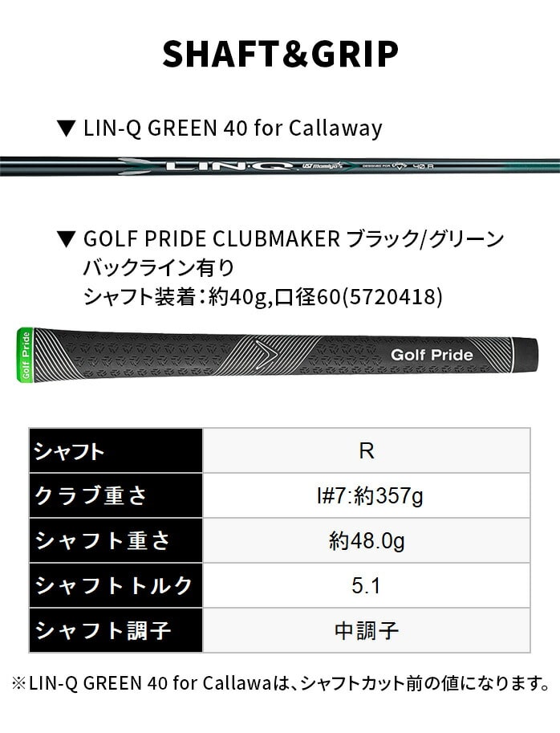Expand the LIN-Q GREEN 40 triangle marker

[66, 128]
